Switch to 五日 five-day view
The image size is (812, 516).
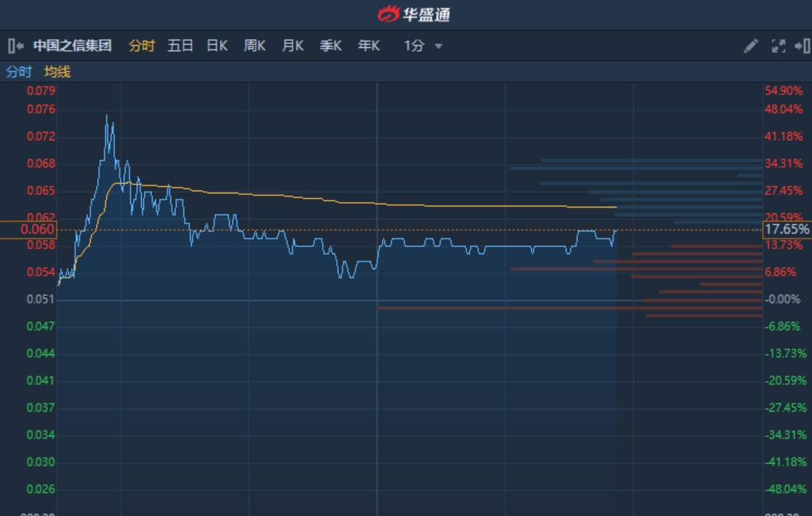tap(180, 46)
